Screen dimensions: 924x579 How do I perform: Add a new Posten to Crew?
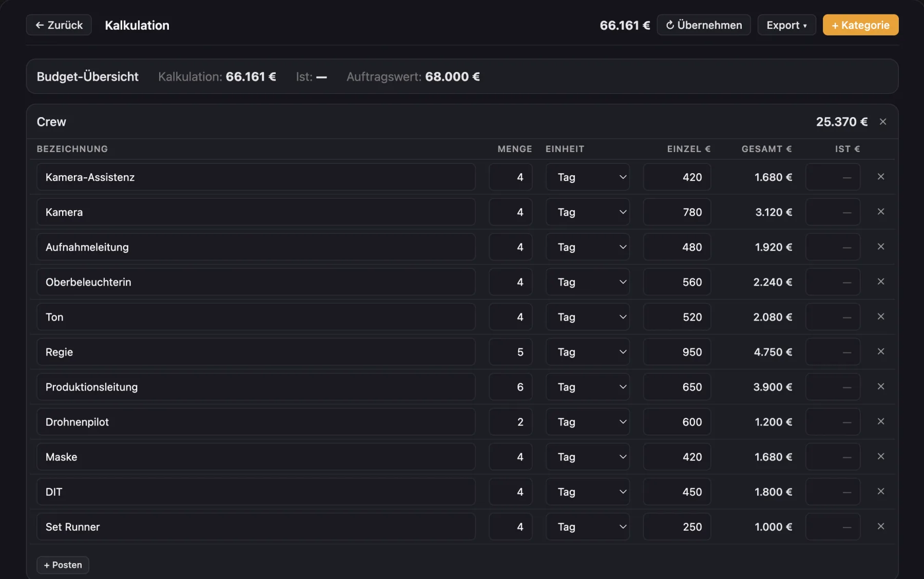[x=63, y=565]
